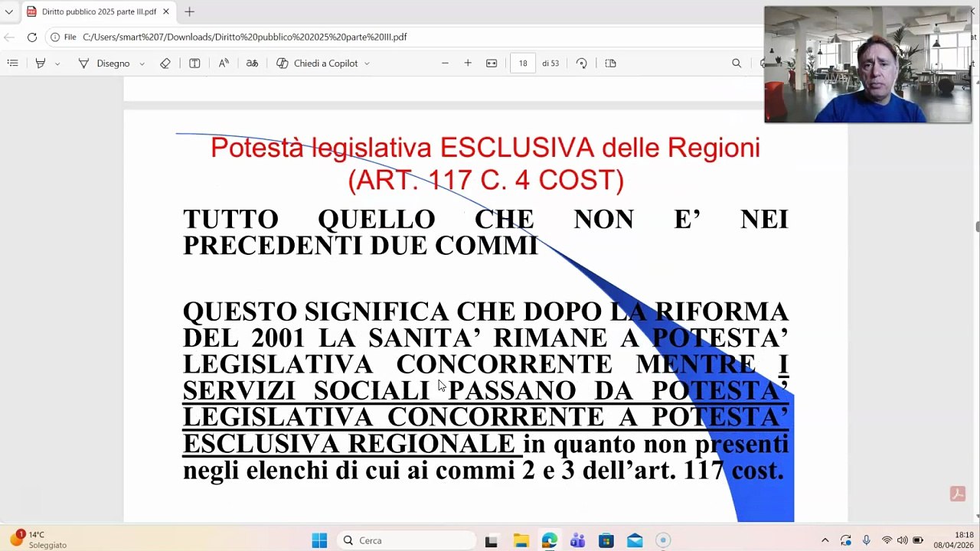Open the weather widget 14°C Soleggiato
Viewport: 980px width, 551px height.
point(38,540)
